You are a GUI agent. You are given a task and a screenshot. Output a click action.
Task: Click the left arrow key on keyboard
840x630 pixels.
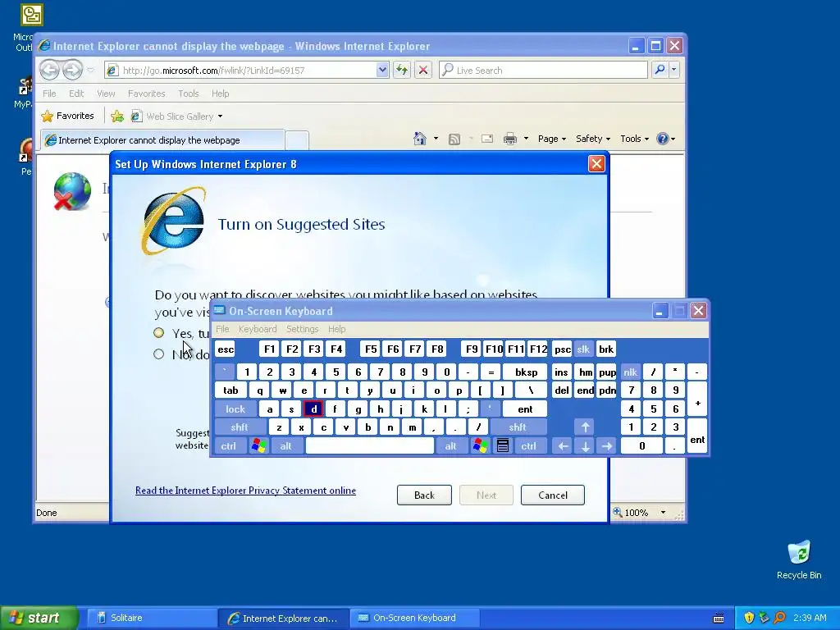tap(563, 445)
